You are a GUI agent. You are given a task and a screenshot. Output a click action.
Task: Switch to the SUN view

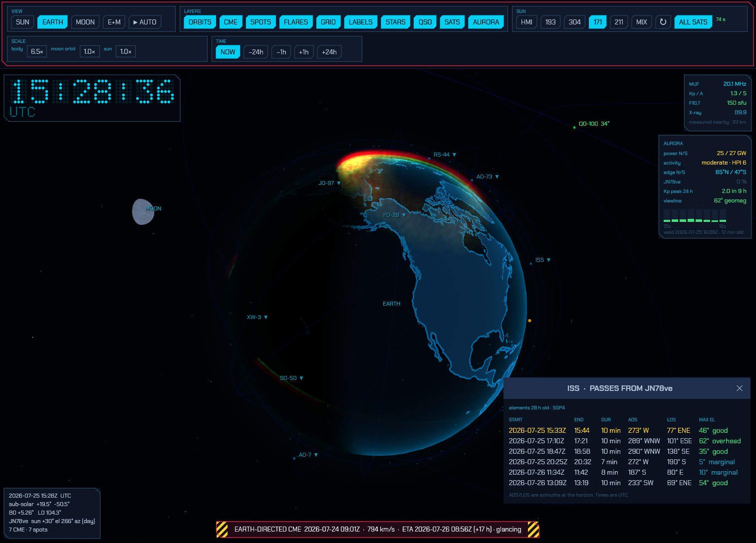[x=22, y=22]
